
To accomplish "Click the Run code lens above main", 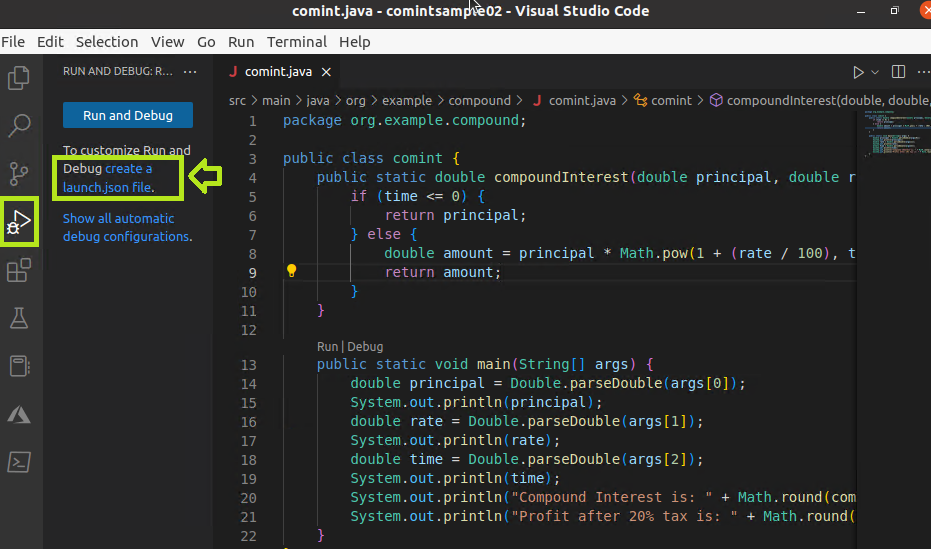I will (327, 347).
